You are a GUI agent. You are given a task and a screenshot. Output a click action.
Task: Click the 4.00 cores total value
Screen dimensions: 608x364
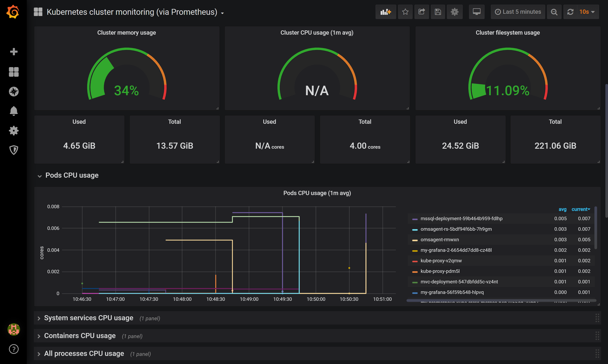(365, 146)
